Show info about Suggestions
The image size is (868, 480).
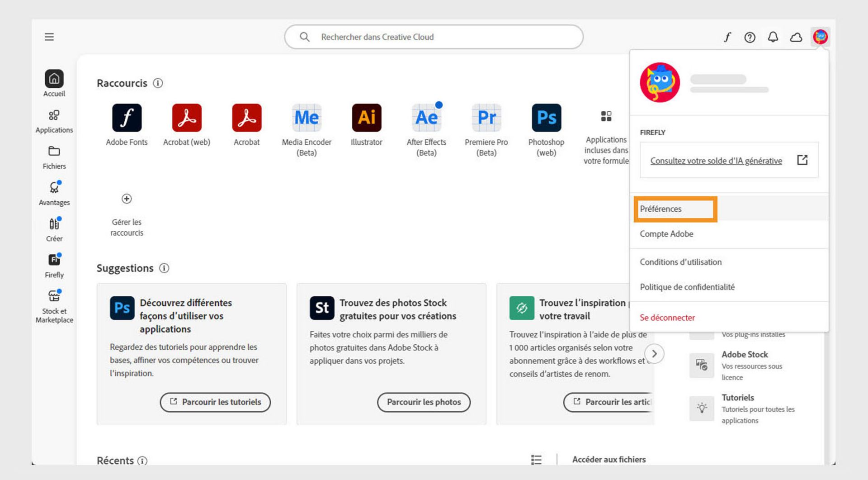click(x=164, y=268)
